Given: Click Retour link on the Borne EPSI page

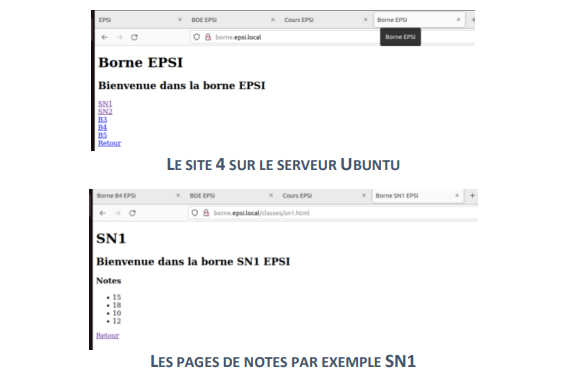Looking at the screenshot, I should tap(109, 143).
